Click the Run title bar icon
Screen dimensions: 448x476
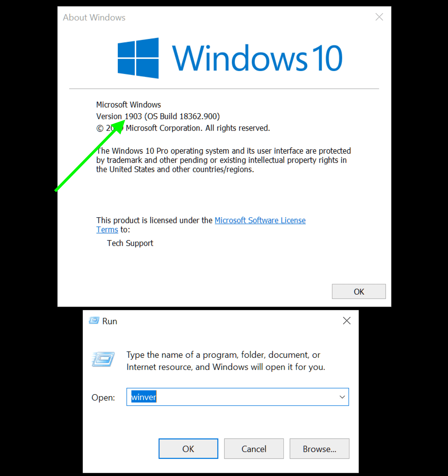(x=94, y=321)
